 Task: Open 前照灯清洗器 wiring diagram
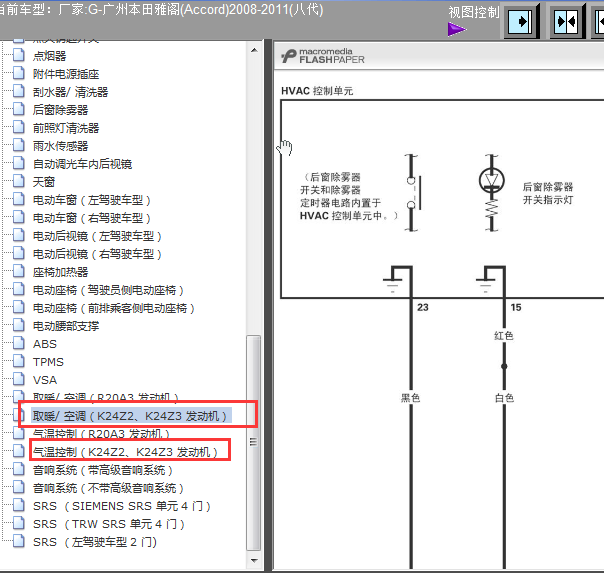tap(66, 128)
